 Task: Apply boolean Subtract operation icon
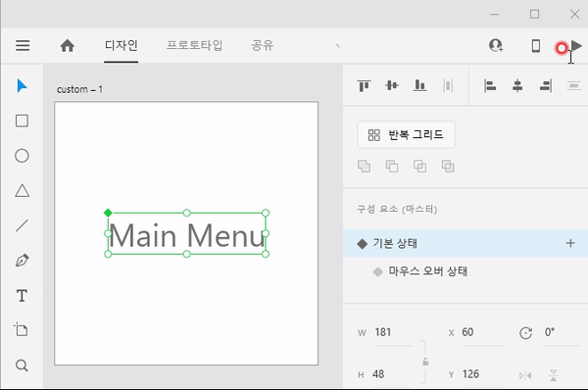(x=392, y=167)
